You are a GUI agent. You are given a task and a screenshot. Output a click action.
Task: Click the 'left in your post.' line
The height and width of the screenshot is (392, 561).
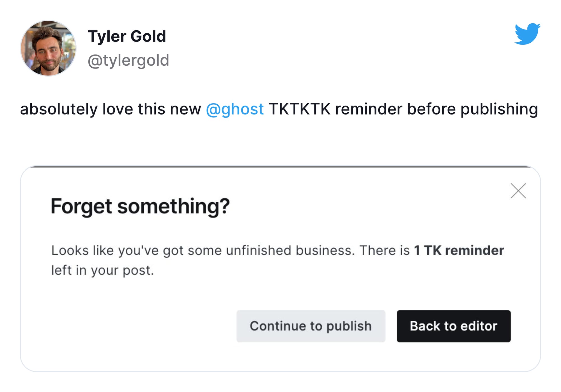click(103, 270)
